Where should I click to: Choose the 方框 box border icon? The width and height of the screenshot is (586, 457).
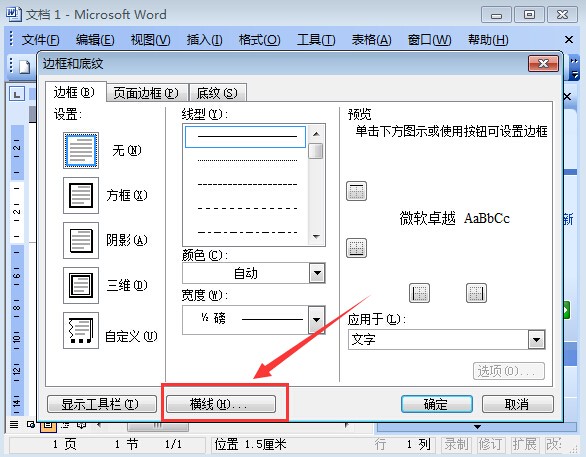pyautogui.click(x=81, y=195)
